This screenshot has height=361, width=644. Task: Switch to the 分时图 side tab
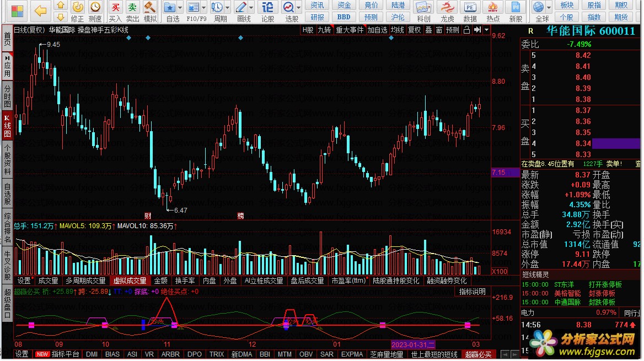point(7,95)
